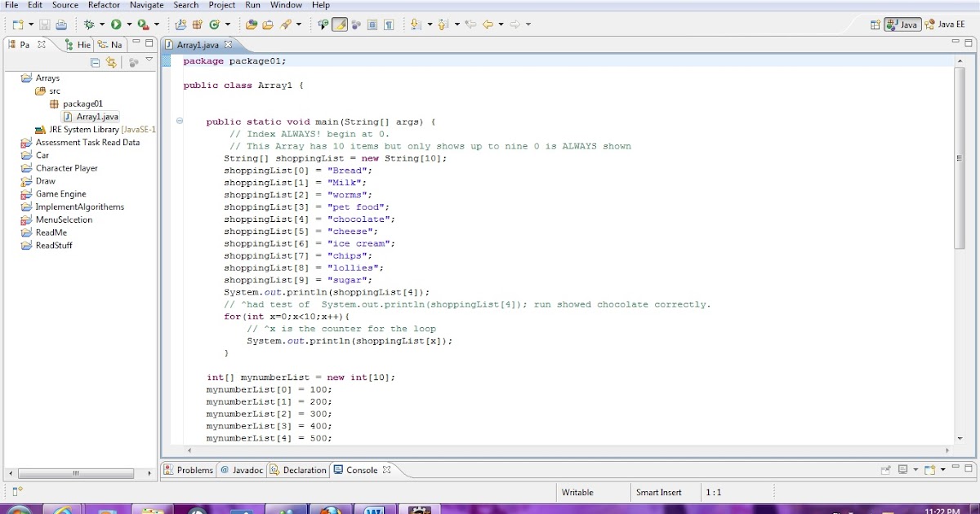Expand the Car project node

click(18, 155)
